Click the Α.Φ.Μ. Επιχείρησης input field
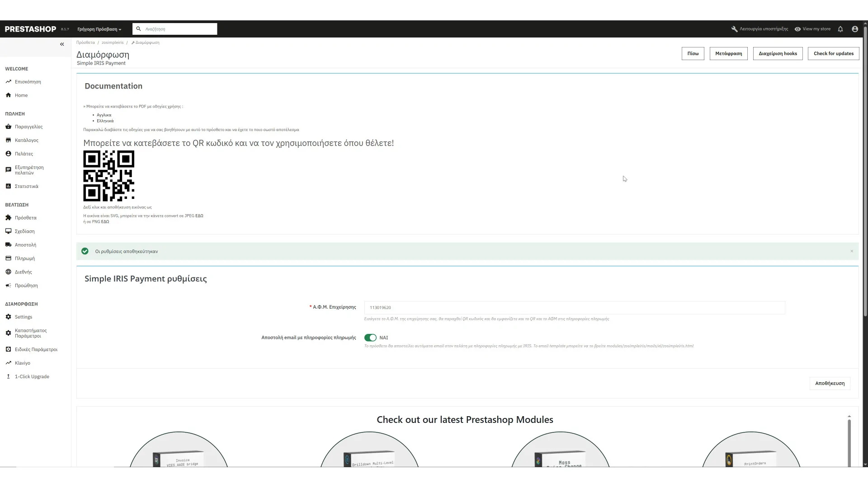 [574, 308]
